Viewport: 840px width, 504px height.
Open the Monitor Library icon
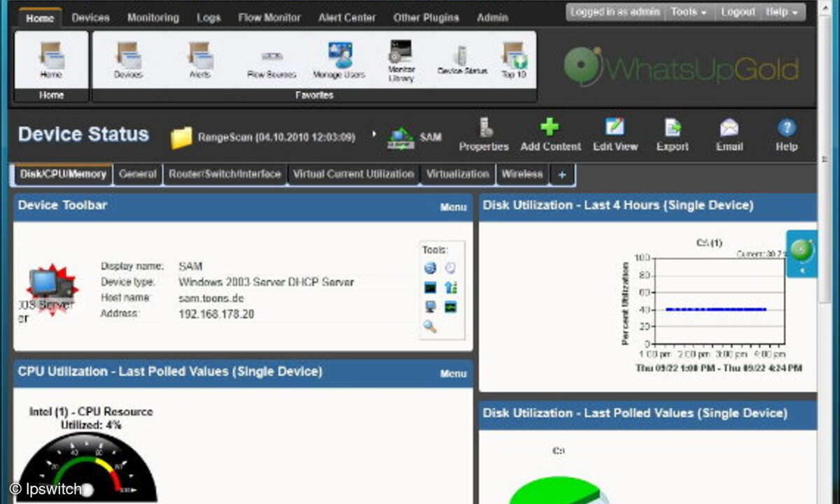(401, 62)
